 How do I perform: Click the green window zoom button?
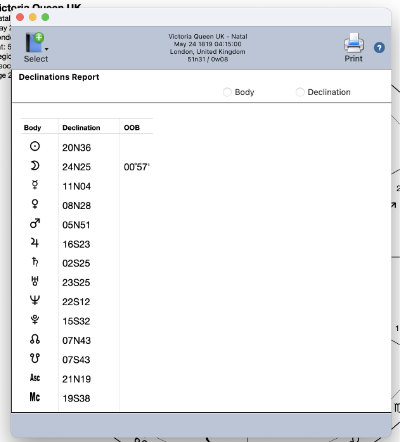pyautogui.click(x=45, y=17)
